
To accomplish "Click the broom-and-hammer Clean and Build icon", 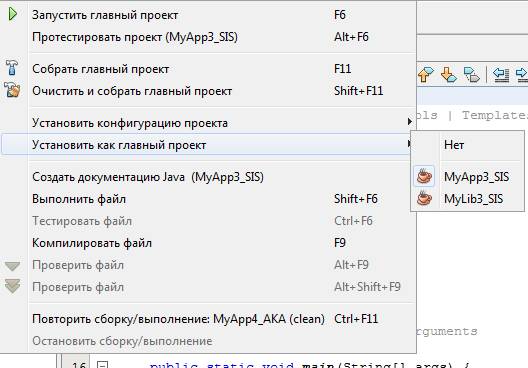I will click(12, 90).
